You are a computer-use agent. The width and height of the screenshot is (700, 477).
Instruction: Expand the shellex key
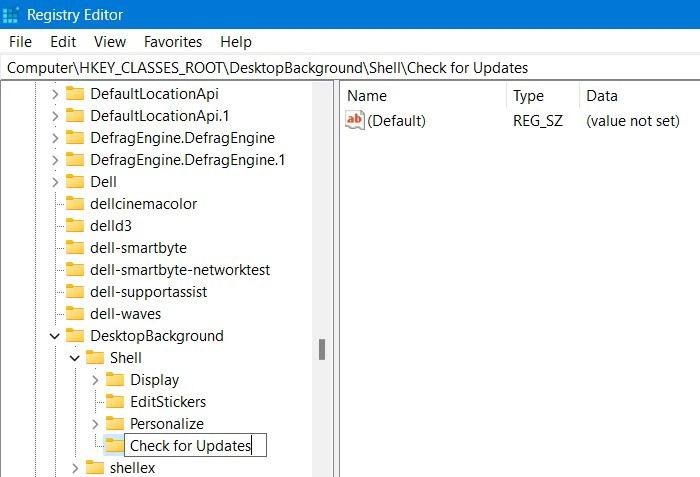(75, 468)
